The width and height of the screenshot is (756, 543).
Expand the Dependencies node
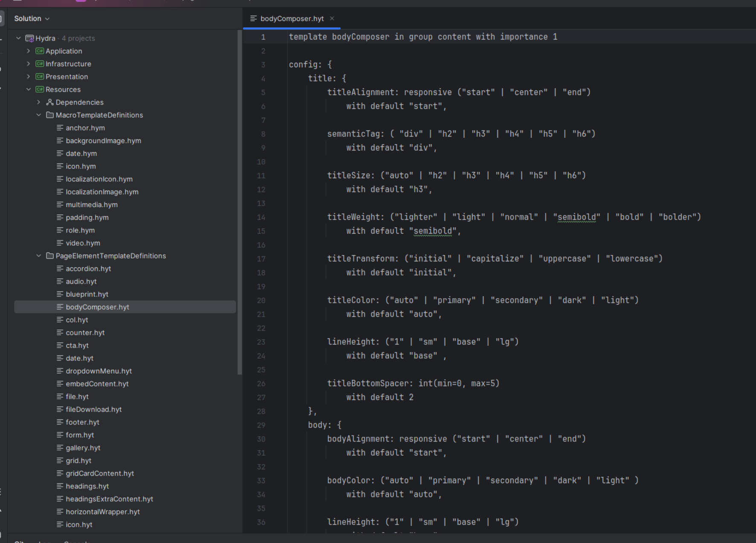(x=39, y=102)
